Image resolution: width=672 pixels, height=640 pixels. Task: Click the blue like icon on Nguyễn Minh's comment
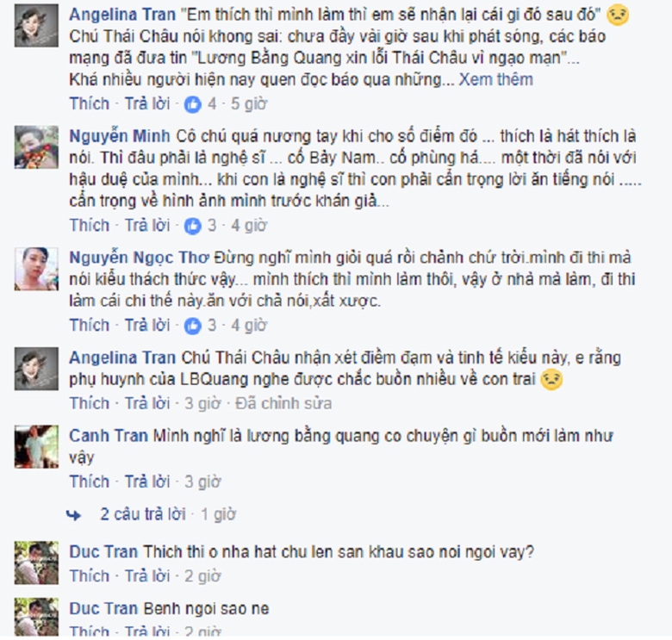coord(193,226)
